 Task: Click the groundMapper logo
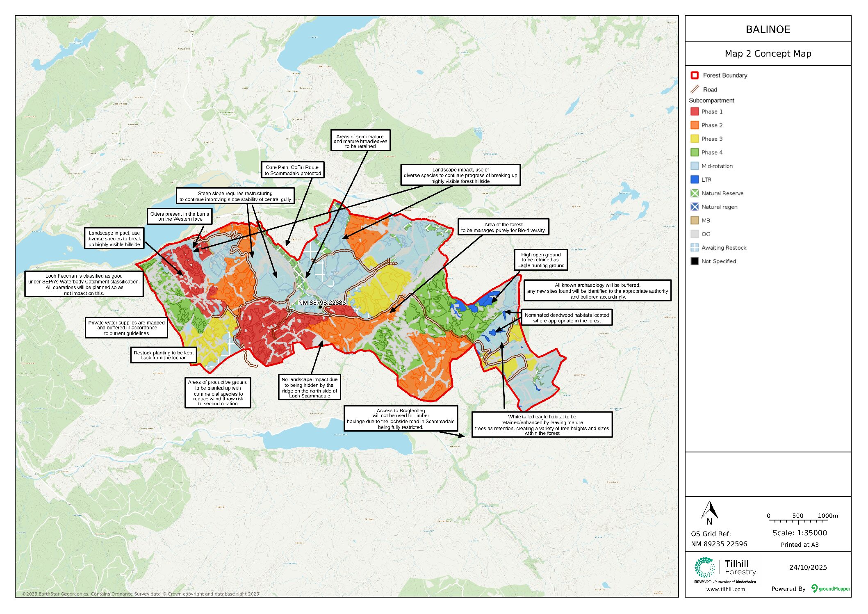pos(830,589)
